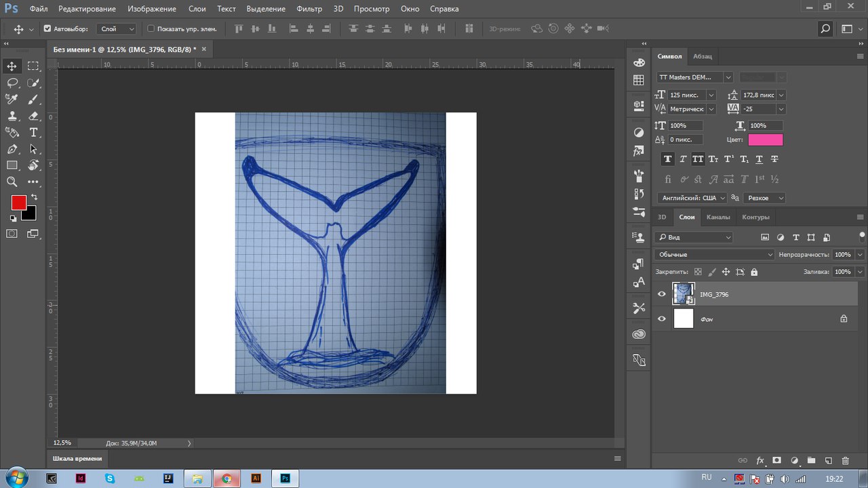Toggle faux italic text style
The height and width of the screenshot is (488, 868).
[683, 159]
